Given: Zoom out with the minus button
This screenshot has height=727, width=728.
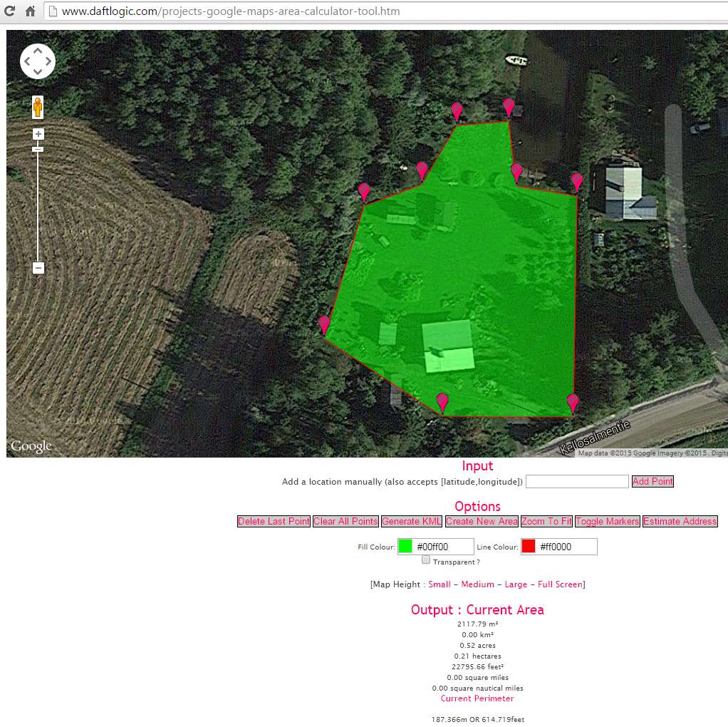Looking at the screenshot, I should [x=38, y=268].
